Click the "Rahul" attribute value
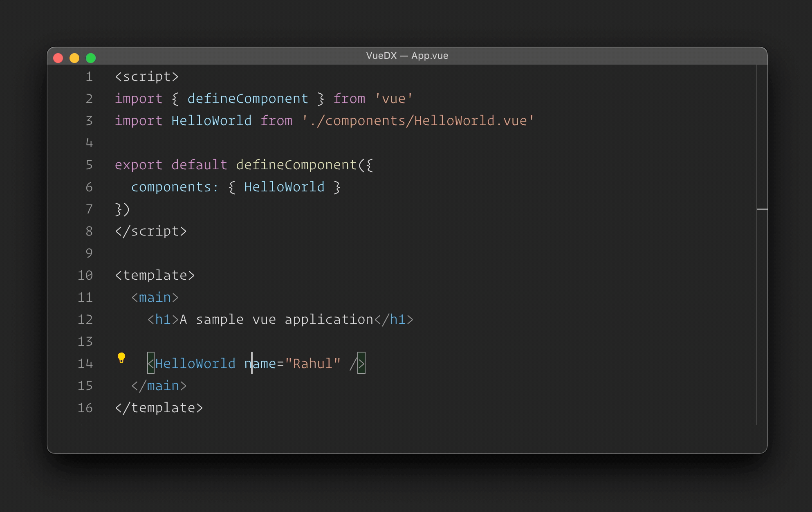Viewport: 812px width, 512px height. coord(313,364)
